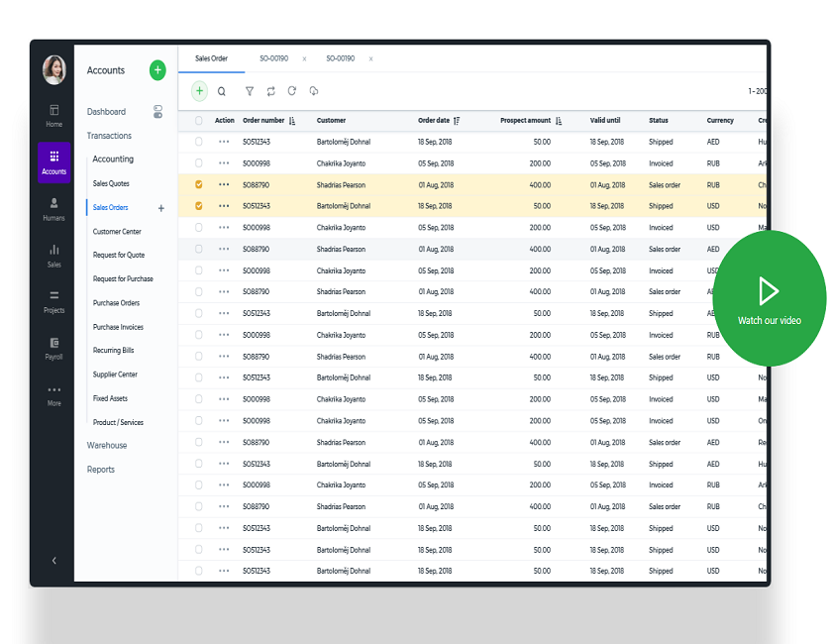Add new sales order with toolbar plus
The image size is (830, 644).
[x=199, y=91]
